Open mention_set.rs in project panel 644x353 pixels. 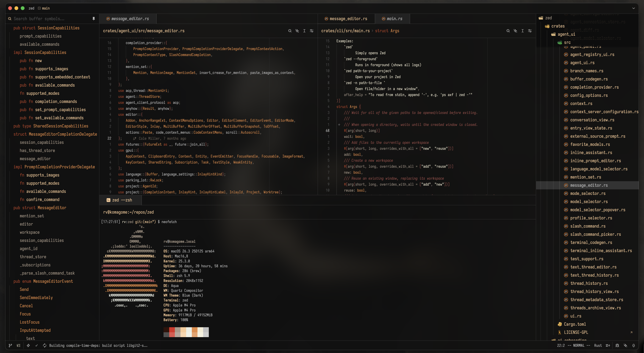point(586,177)
